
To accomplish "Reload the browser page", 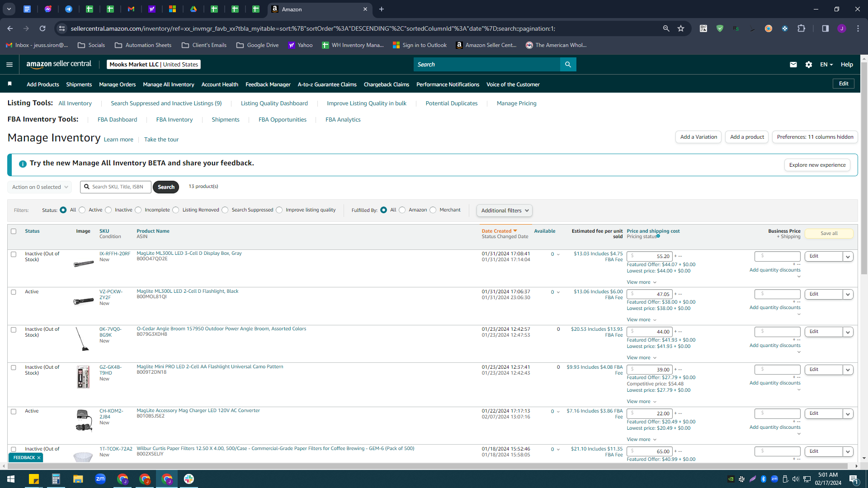I will [42, 28].
